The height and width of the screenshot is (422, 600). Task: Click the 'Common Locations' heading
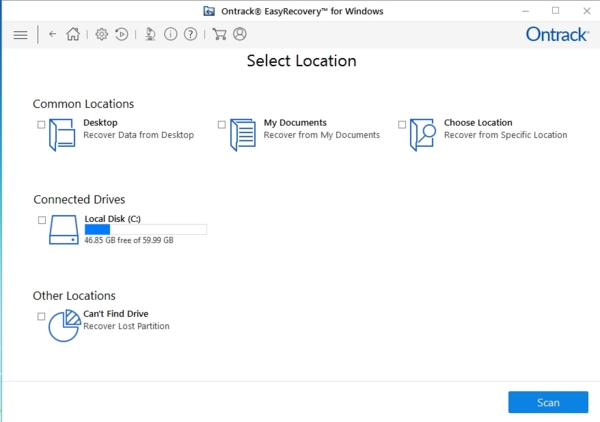83,104
